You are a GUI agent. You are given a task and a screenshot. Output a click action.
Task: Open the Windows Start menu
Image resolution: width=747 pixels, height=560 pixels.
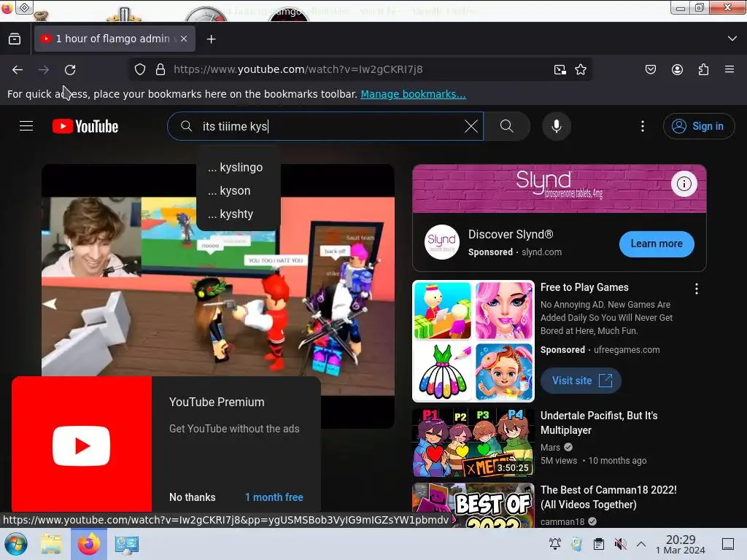[16, 544]
